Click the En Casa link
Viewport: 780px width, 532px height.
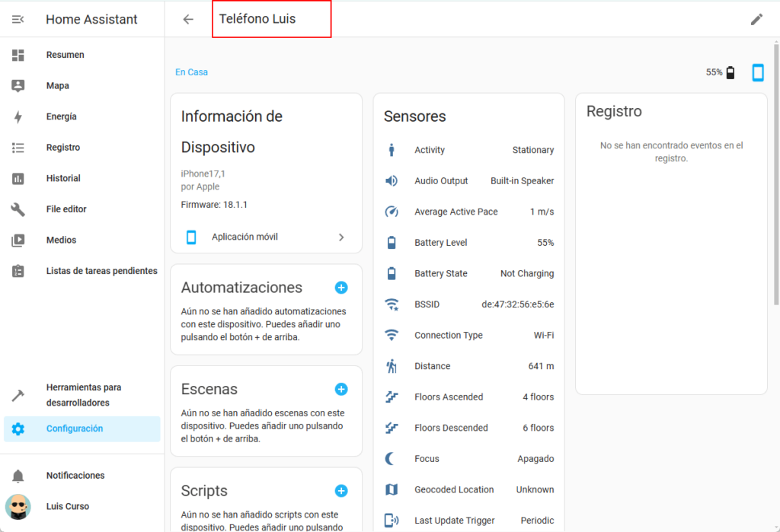191,72
